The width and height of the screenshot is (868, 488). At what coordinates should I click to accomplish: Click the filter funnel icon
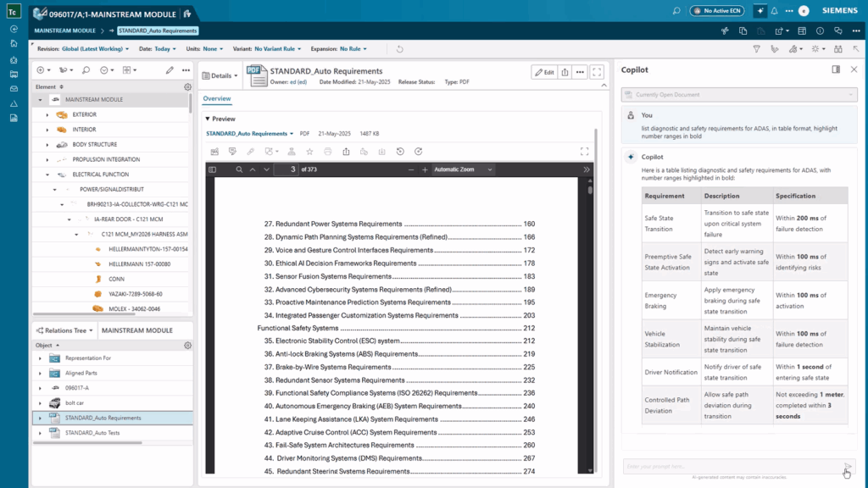757,49
